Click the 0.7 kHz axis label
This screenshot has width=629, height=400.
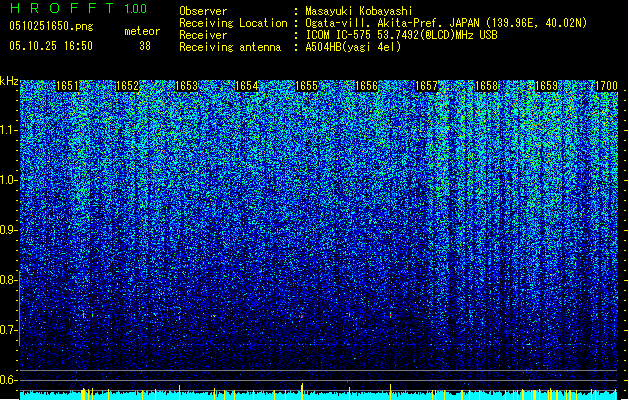8,330
